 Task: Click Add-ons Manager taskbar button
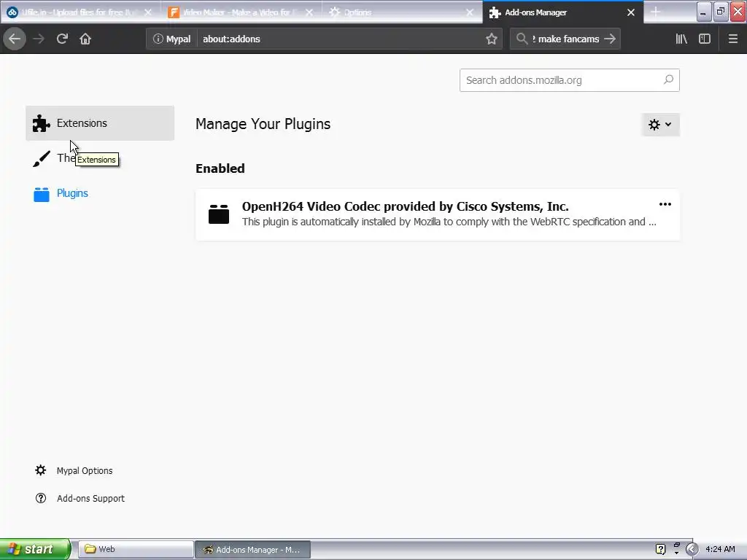(x=253, y=549)
